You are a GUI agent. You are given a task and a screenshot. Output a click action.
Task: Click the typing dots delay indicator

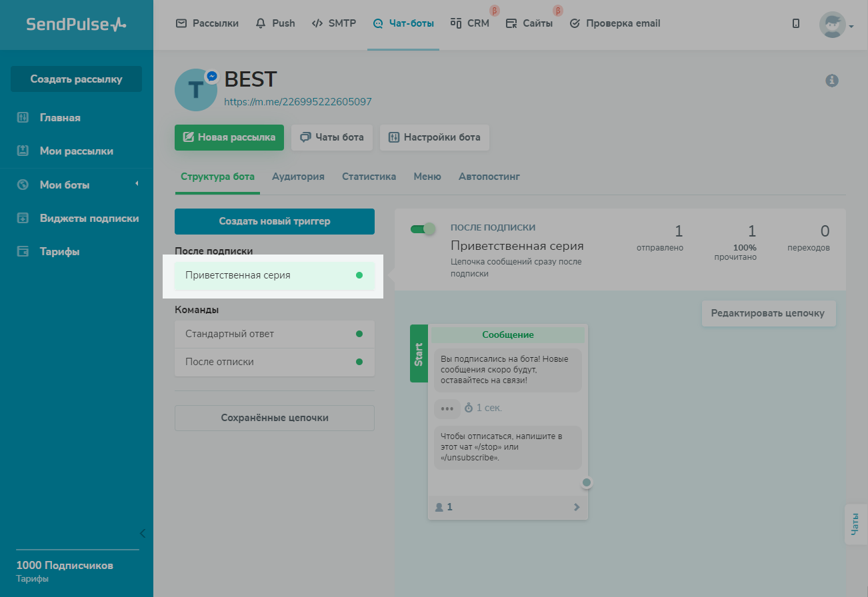[x=447, y=408]
